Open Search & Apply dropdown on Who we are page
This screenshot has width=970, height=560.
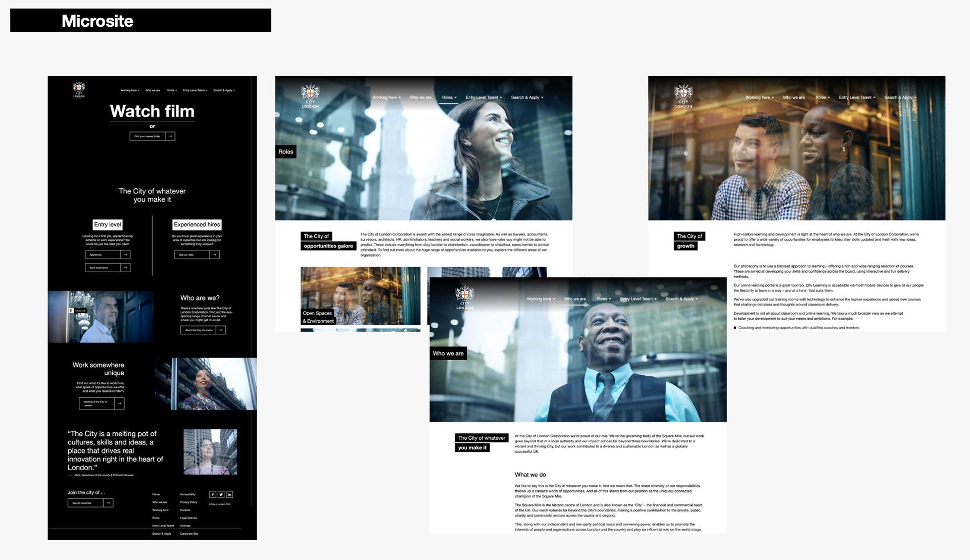(x=681, y=299)
